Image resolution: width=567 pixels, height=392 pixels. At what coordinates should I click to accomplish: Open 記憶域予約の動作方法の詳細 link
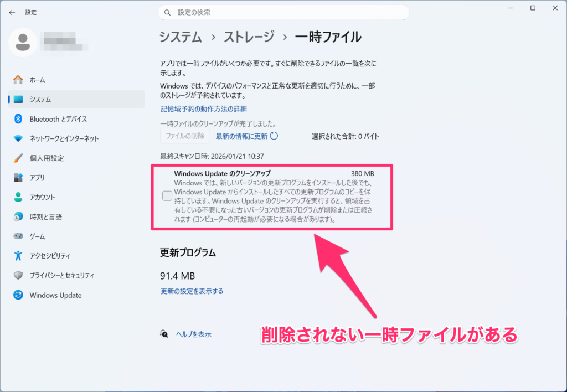point(203,109)
